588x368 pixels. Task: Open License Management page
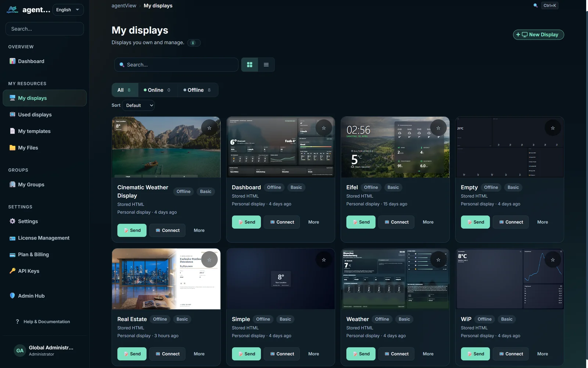43,238
